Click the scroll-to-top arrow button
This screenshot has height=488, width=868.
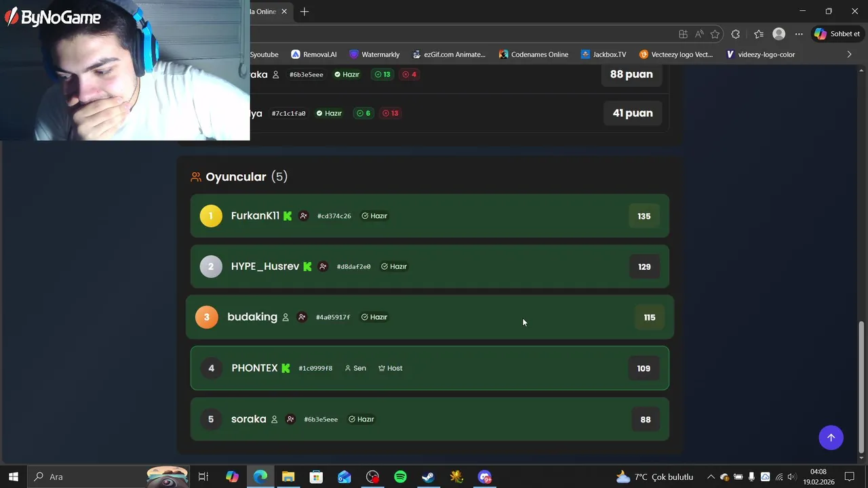point(831,437)
